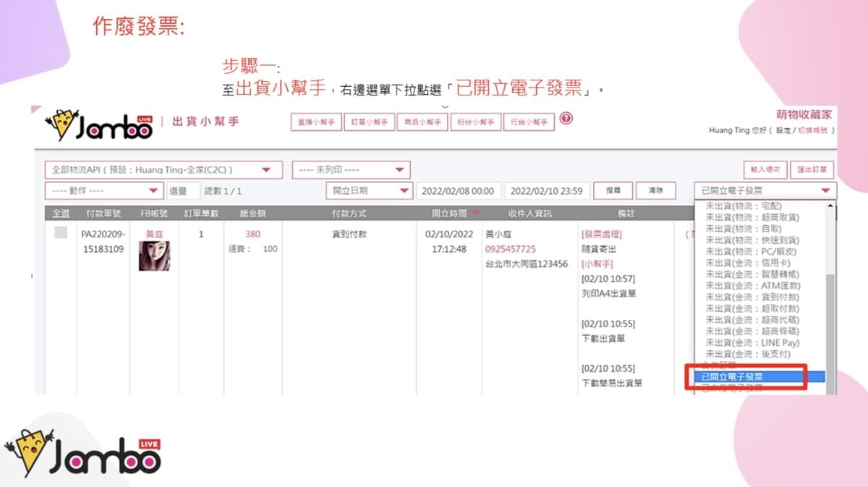The image size is (868, 487).
Task: Click the 小幫手 link in remarks
Action: [597, 264]
